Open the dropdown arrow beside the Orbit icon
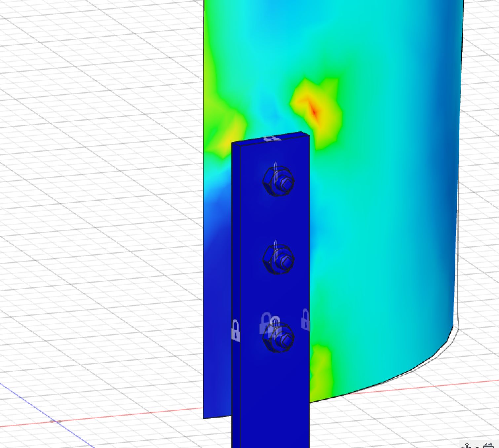Screen dimensions: 499x448 coord(477,446)
